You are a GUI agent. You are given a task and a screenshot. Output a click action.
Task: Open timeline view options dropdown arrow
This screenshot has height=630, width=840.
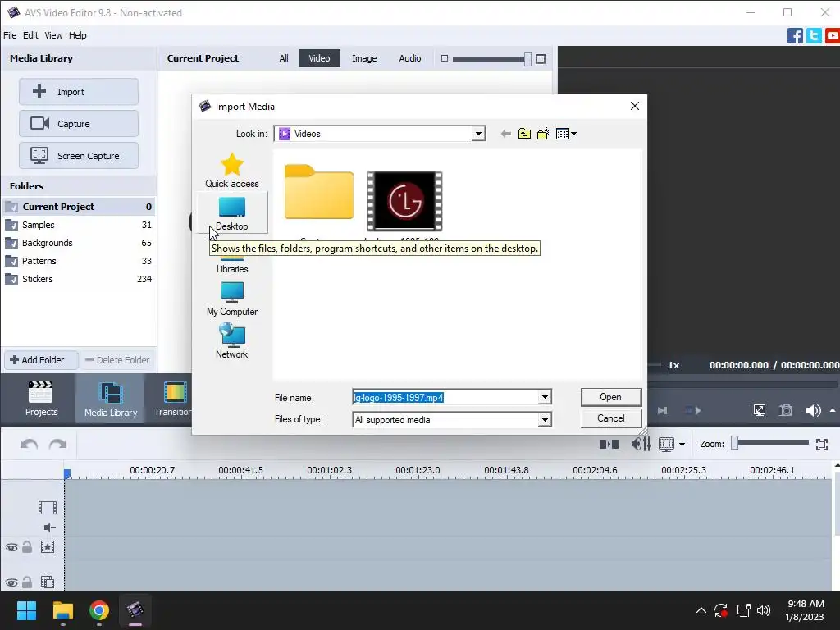682,444
